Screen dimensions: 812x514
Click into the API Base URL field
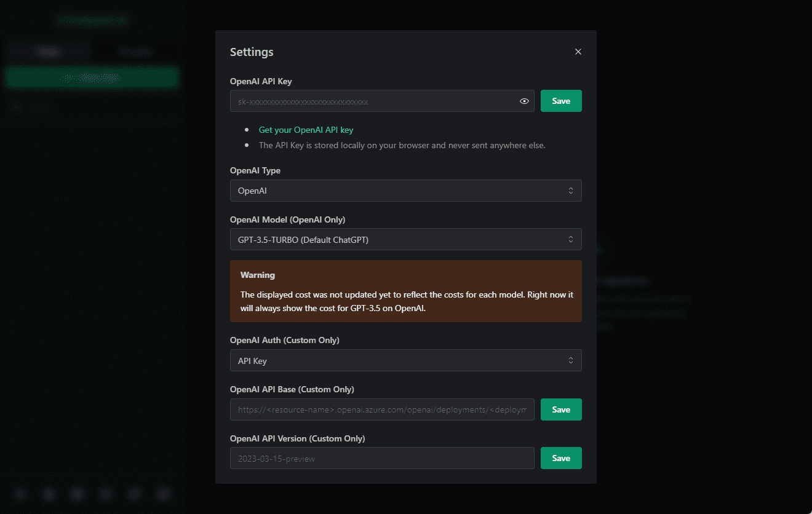(x=381, y=409)
